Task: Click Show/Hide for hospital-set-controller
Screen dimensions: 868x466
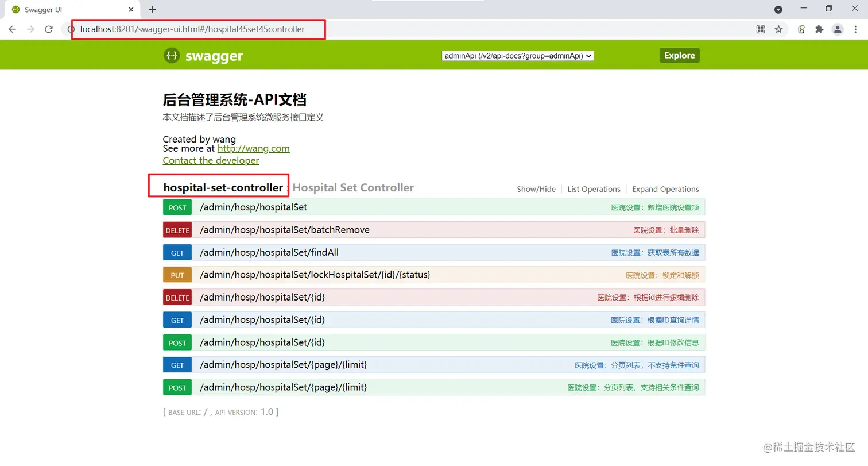Action: tap(536, 189)
